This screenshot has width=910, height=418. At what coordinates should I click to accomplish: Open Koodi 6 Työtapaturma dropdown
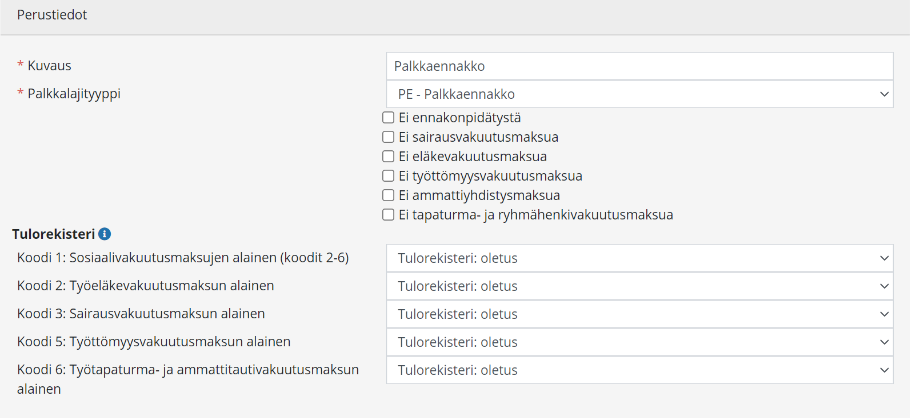[639, 370]
